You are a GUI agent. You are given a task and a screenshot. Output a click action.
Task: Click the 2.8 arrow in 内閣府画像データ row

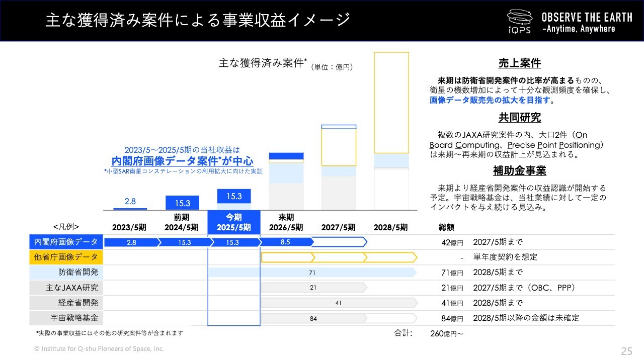[131, 242]
